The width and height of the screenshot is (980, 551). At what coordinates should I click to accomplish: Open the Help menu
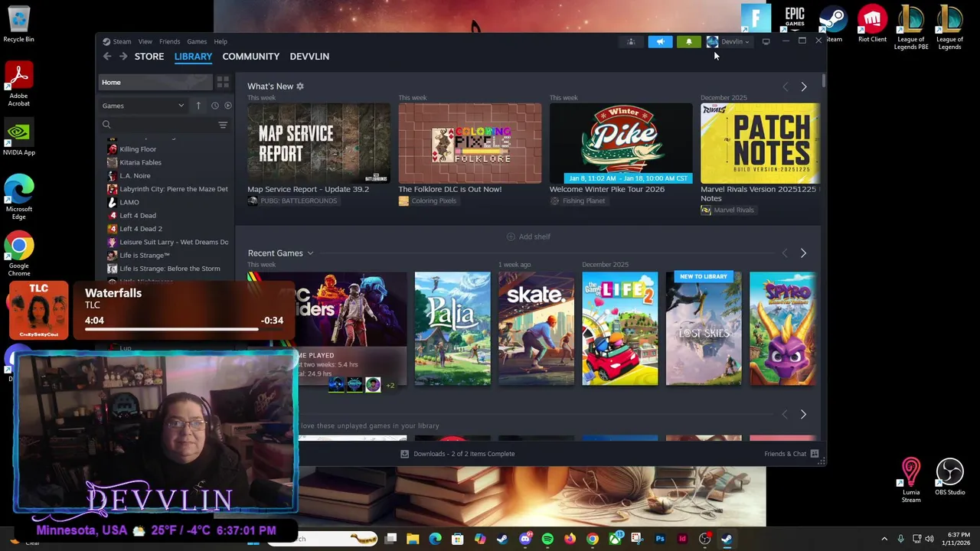pos(220,42)
